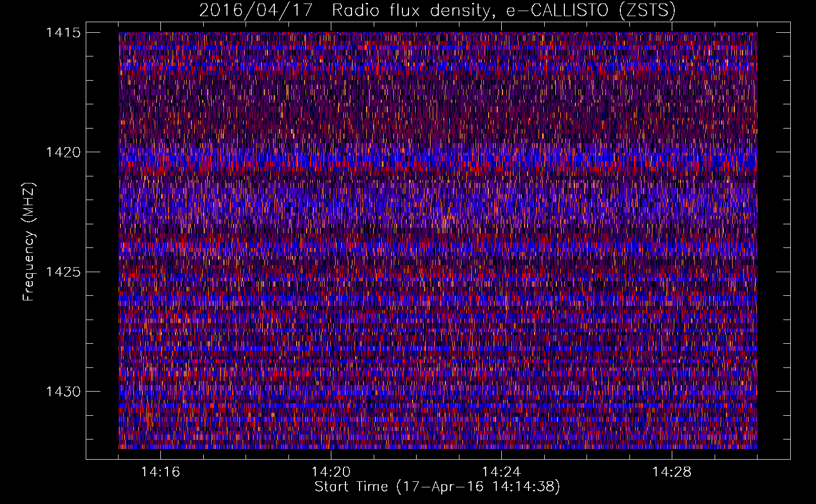Click the 1425 frequency tick label
Viewport: 816px width, 504px height.
64,272
